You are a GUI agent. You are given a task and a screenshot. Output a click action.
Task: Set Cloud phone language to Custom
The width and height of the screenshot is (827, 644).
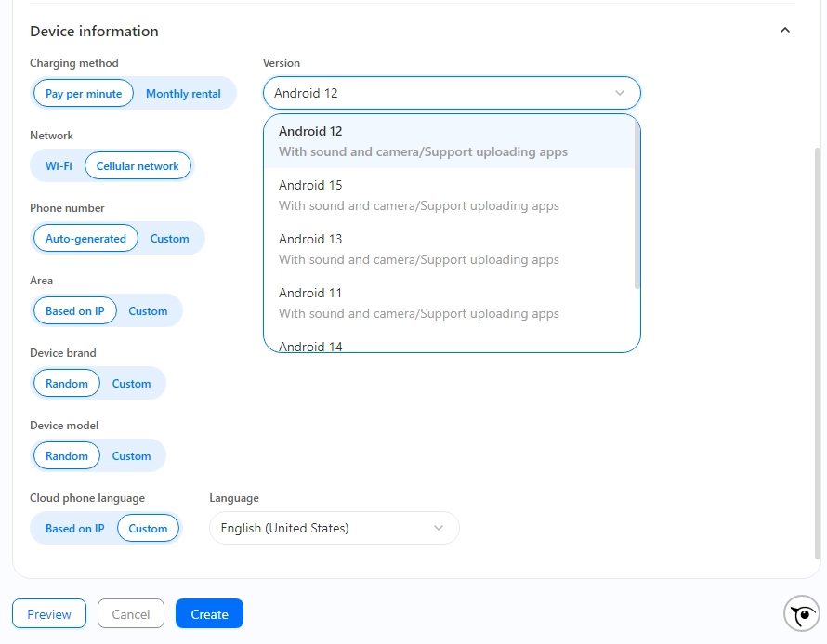tap(148, 528)
